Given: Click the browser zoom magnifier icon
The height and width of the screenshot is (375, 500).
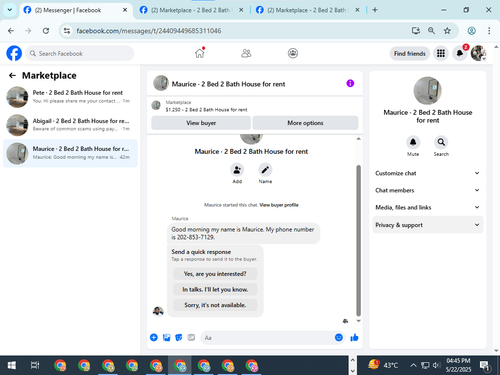Looking at the screenshot, I should tap(431, 31).
